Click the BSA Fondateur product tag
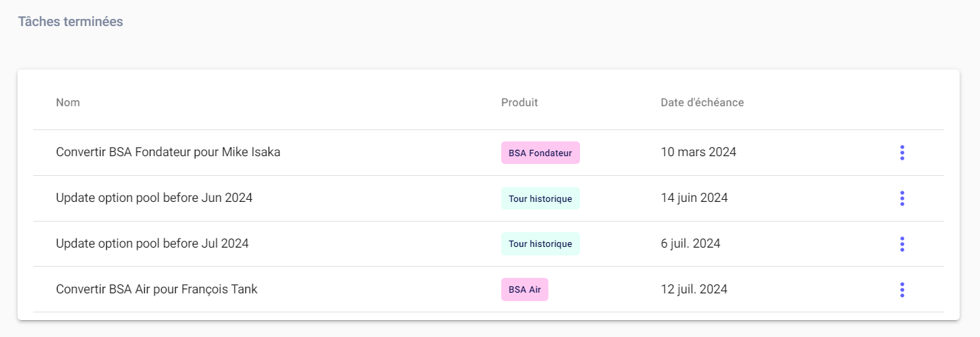Image resolution: width=980 pixels, height=337 pixels. [x=540, y=153]
